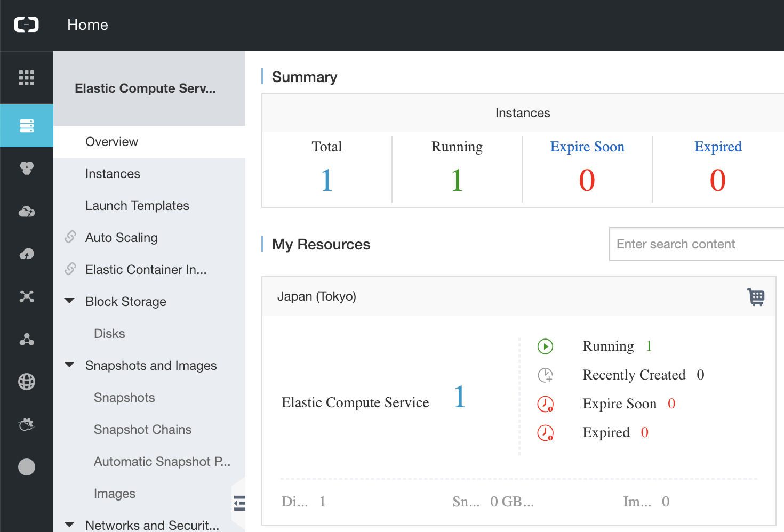Image resolution: width=784 pixels, height=532 pixels.
Task: Click the Recently Created clock icon
Action: click(545, 375)
